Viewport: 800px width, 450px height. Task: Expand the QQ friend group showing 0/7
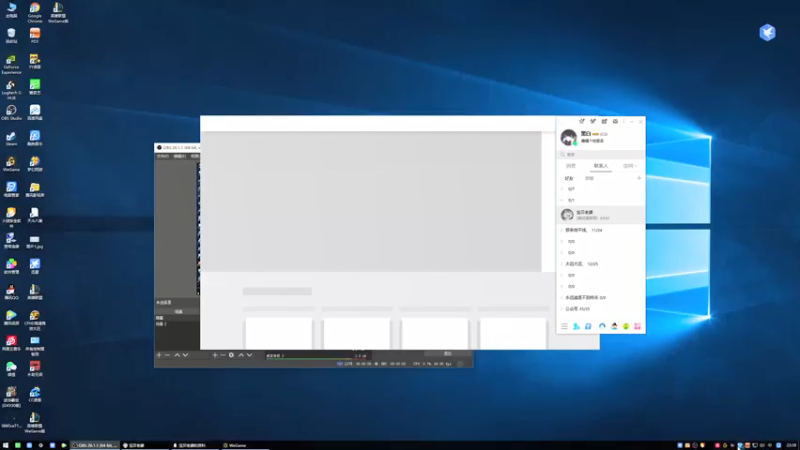pos(600,189)
